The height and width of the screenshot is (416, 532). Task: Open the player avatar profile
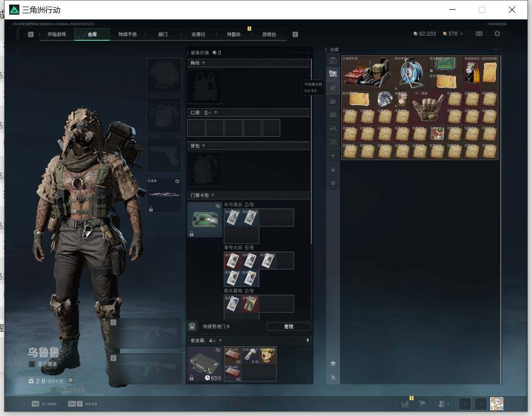pos(497,404)
